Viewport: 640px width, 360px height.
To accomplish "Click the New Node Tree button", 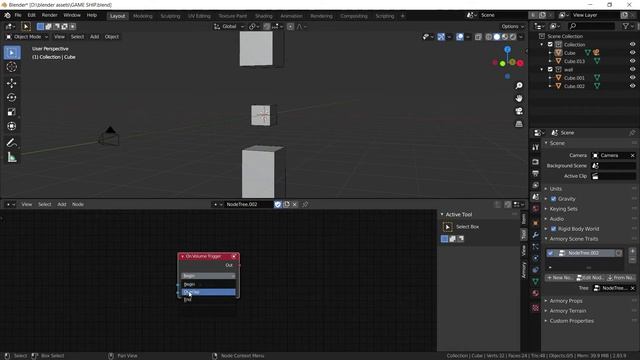I will click(x=560, y=278).
